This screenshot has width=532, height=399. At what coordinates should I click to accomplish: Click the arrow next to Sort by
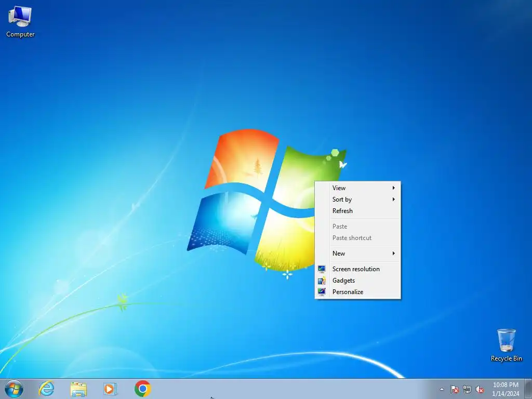394,199
